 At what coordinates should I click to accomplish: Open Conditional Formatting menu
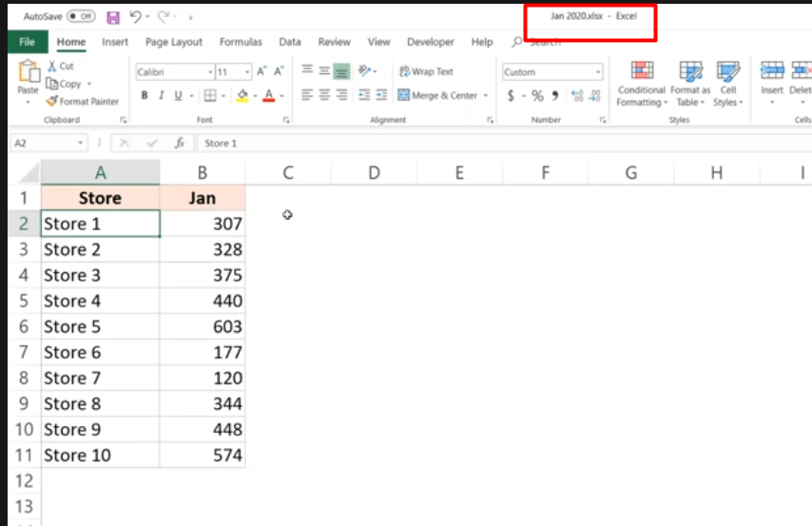(641, 84)
